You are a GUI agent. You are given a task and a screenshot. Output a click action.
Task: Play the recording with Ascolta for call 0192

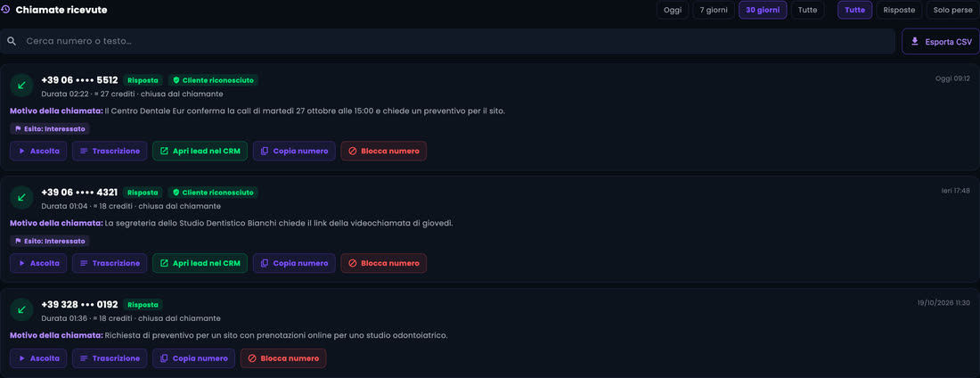pos(38,358)
